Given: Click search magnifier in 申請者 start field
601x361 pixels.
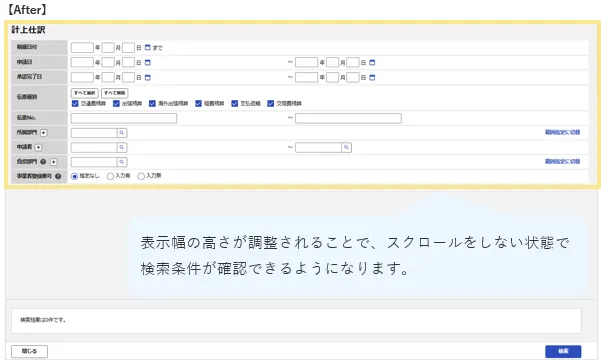Looking at the screenshot, I should click(x=122, y=148).
